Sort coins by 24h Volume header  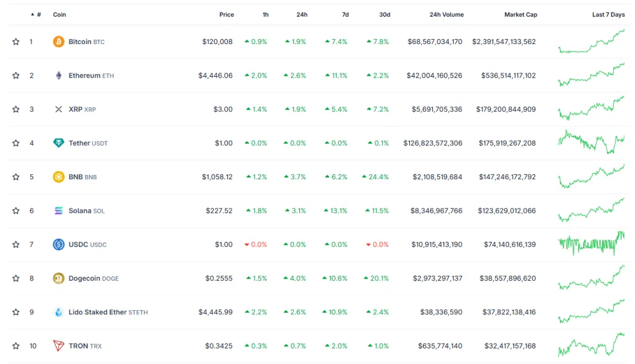446,14
